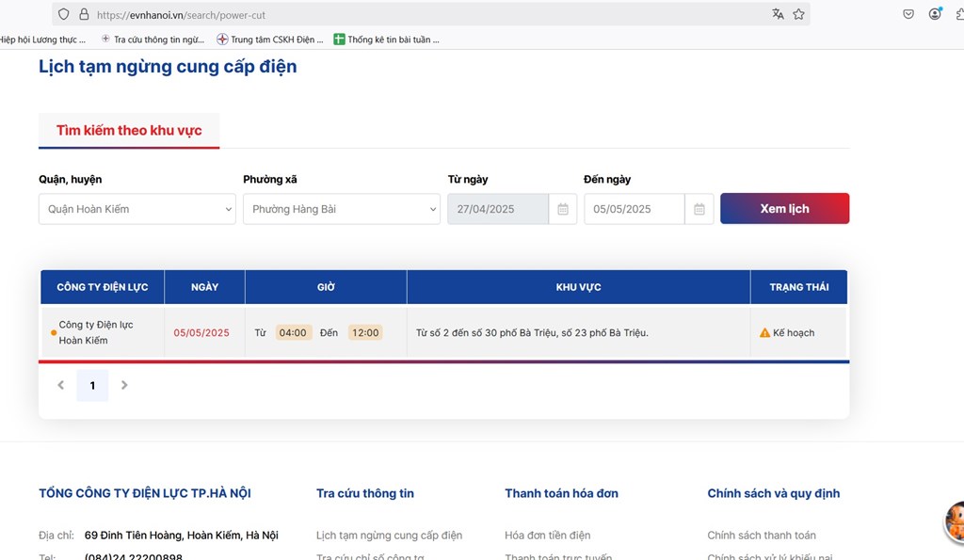Open calendar picker for Từ ngày

[x=562, y=209]
